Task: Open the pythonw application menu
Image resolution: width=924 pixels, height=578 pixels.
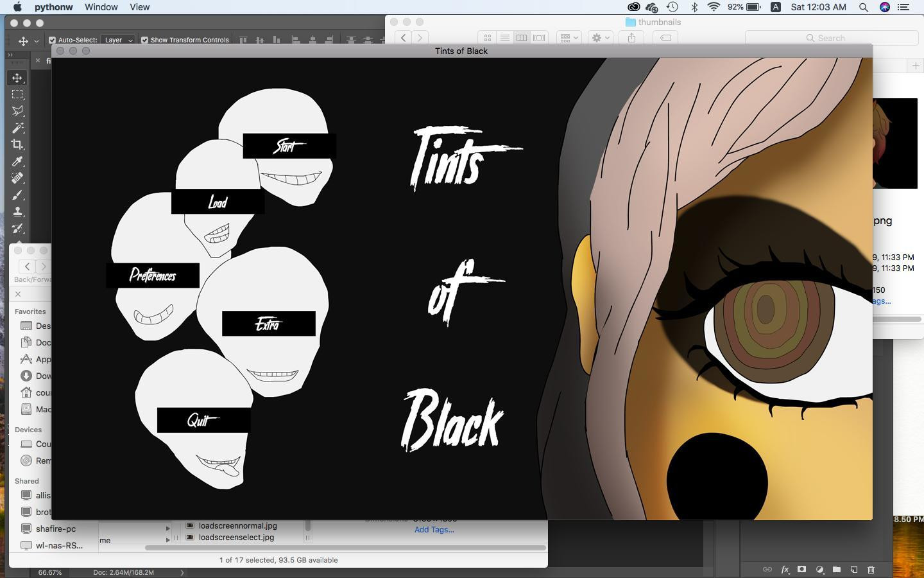Action: [53, 7]
